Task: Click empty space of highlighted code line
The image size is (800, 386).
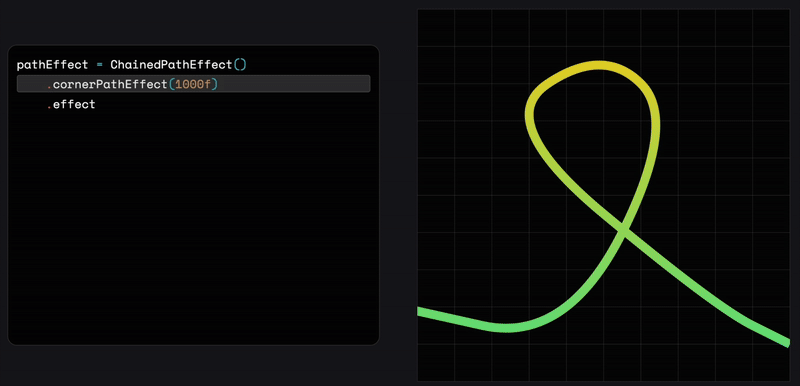Action: click(x=293, y=84)
